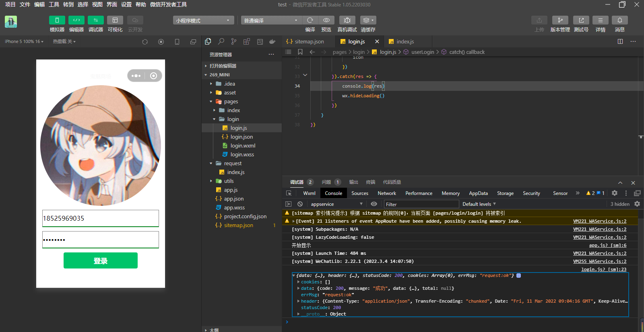
Task: Open version management icon
Action: click(x=560, y=20)
